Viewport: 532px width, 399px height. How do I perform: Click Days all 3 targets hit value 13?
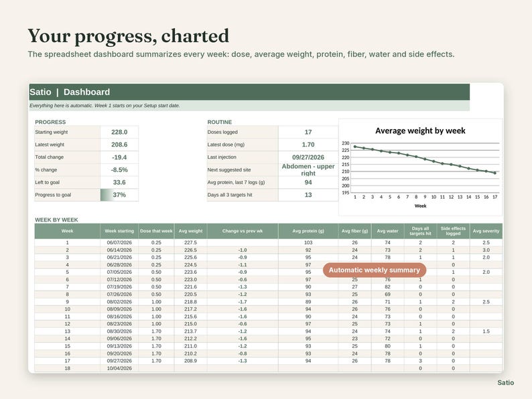(x=308, y=195)
